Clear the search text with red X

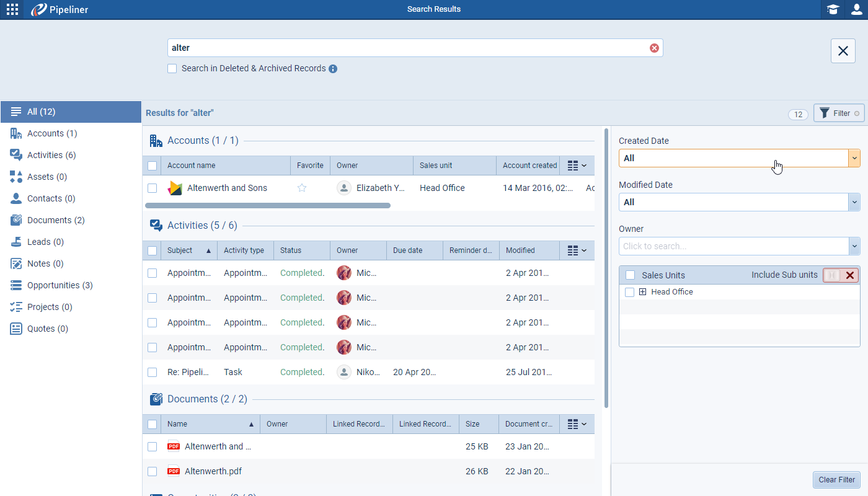pyautogui.click(x=654, y=48)
